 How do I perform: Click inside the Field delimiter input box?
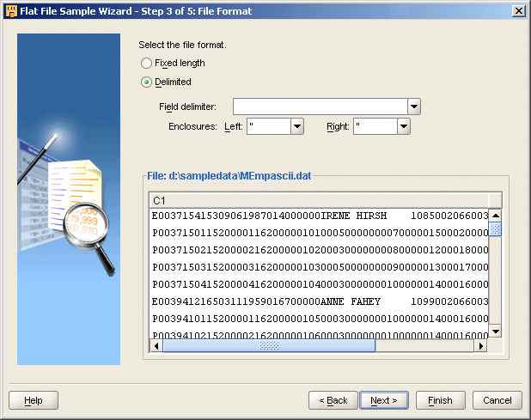point(320,107)
